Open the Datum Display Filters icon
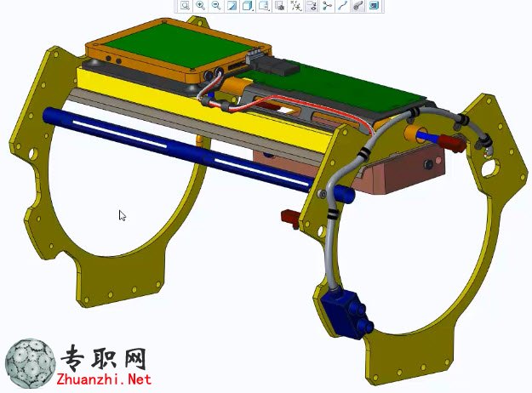 tap(295, 6)
